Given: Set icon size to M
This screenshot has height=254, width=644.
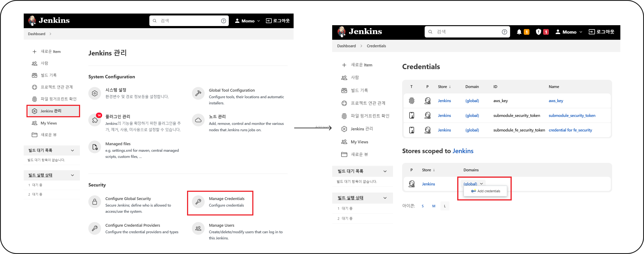Looking at the screenshot, I should (434, 206).
